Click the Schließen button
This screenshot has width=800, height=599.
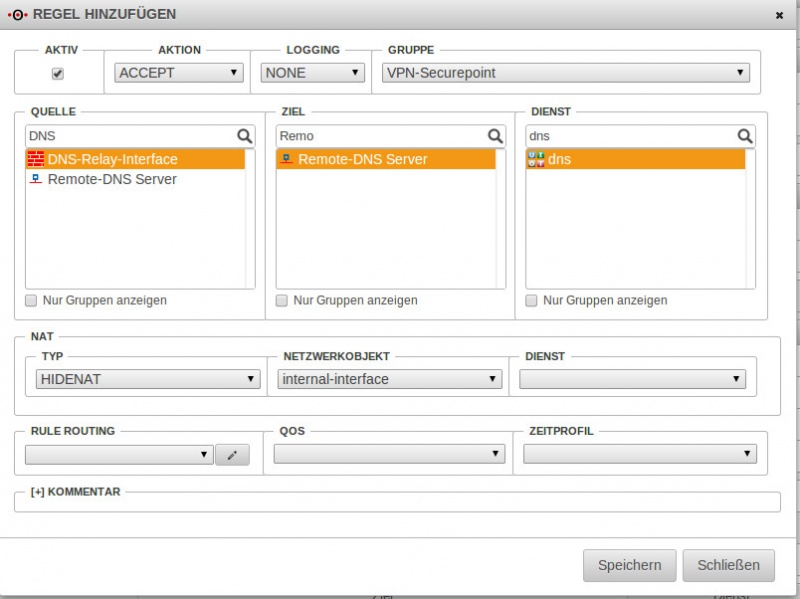tap(729, 565)
